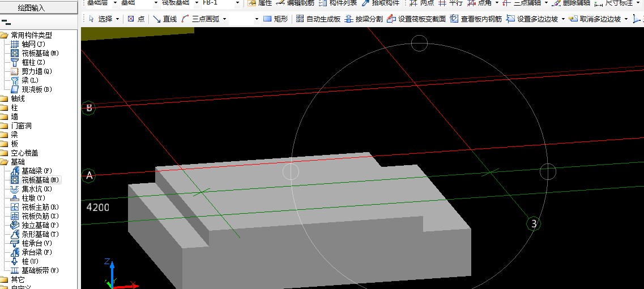Viewport: 644px width, 289px height.
Task: Select the 现浇板(B) component type
Action: (32, 89)
